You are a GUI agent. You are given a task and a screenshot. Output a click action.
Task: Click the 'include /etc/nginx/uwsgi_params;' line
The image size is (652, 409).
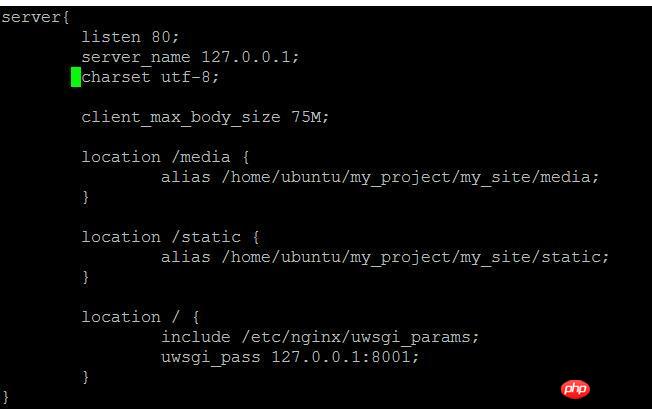(x=320, y=337)
